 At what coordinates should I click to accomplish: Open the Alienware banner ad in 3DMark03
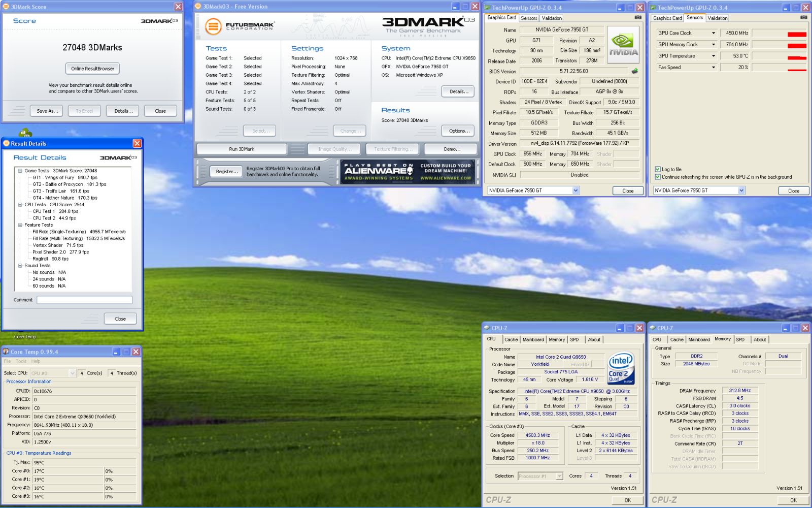(408, 172)
